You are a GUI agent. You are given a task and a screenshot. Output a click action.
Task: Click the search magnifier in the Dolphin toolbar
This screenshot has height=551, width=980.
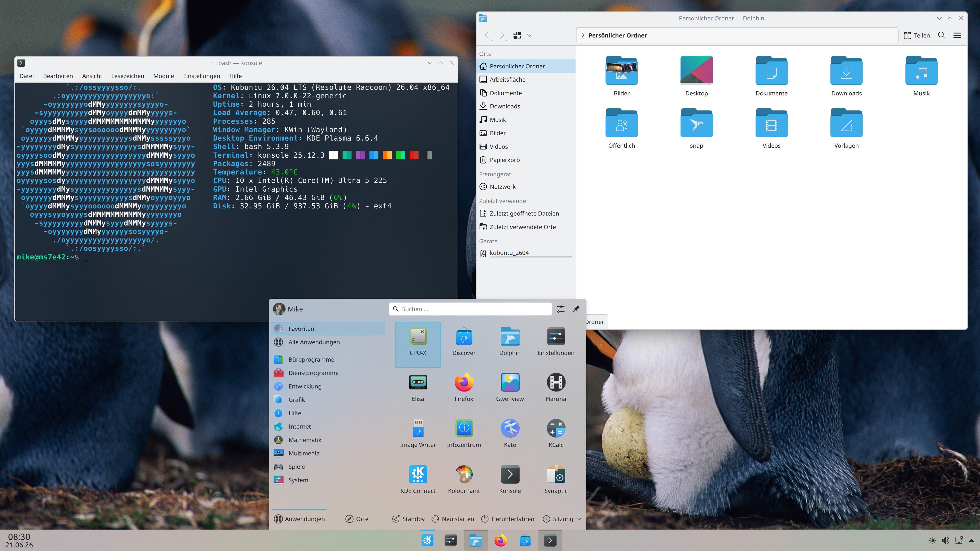(x=941, y=35)
